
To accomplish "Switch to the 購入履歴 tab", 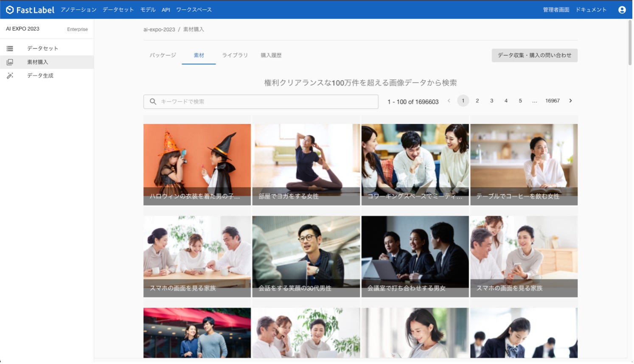I will (x=272, y=56).
